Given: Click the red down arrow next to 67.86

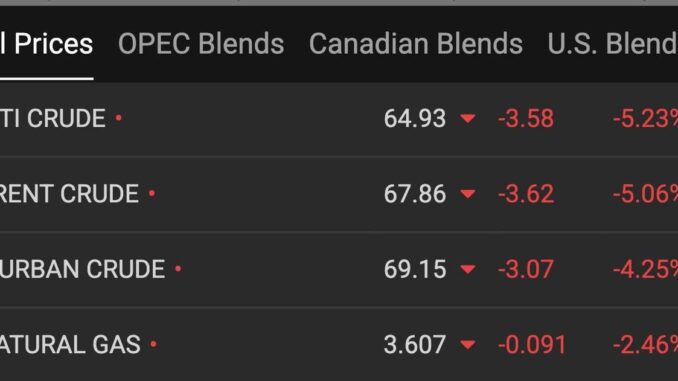Looking at the screenshot, I should coord(468,193).
